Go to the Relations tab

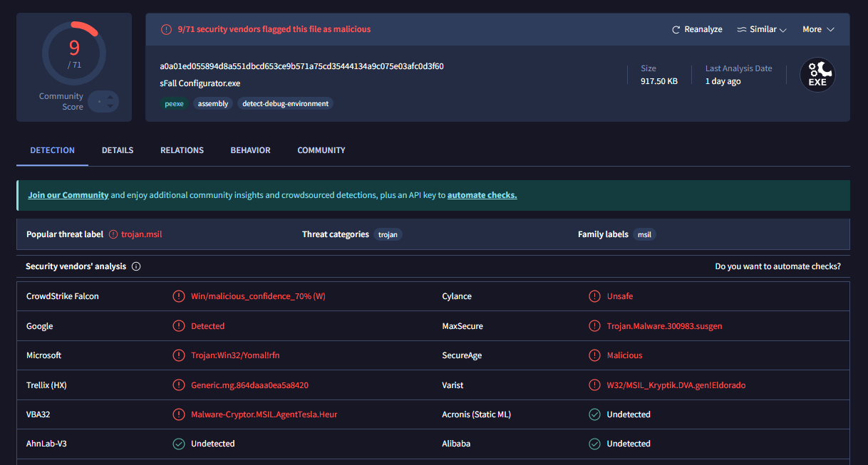(182, 150)
